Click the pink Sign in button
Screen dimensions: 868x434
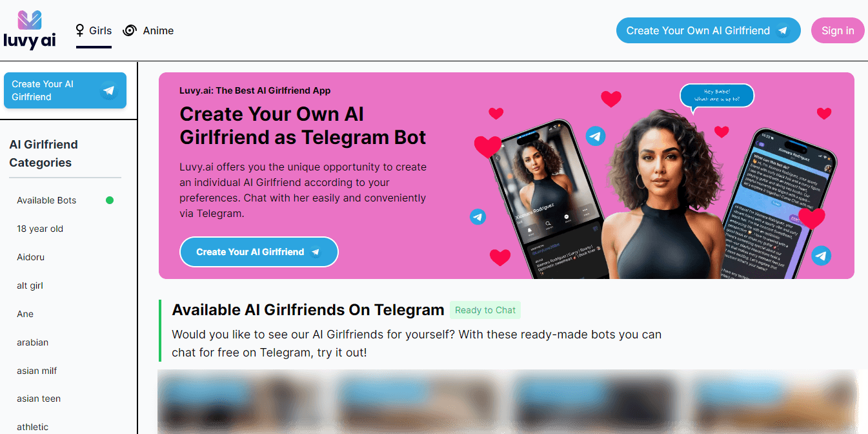click(838, 30)
